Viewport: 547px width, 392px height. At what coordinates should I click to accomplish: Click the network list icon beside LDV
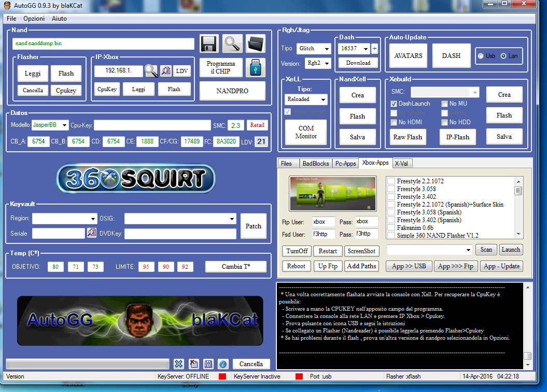[x=166, y=71]
